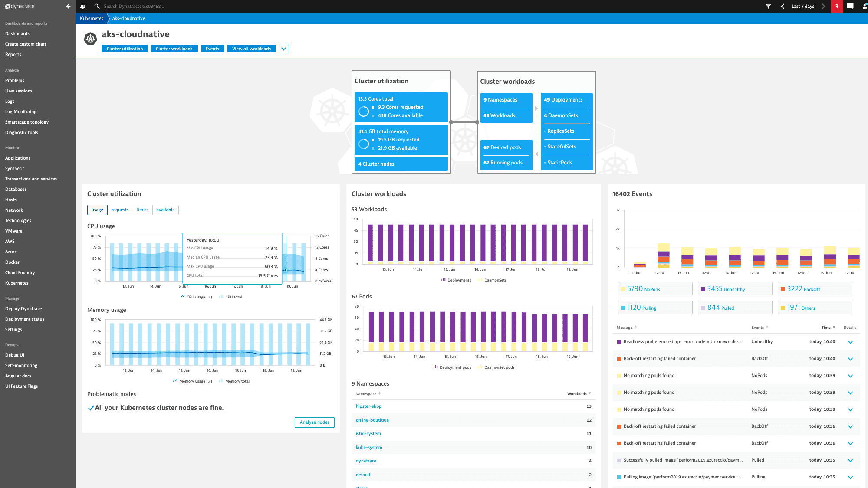Viewport: 868px width, 488px height.
Task: Open the global time range filter icon
Action: pos(768,6)
